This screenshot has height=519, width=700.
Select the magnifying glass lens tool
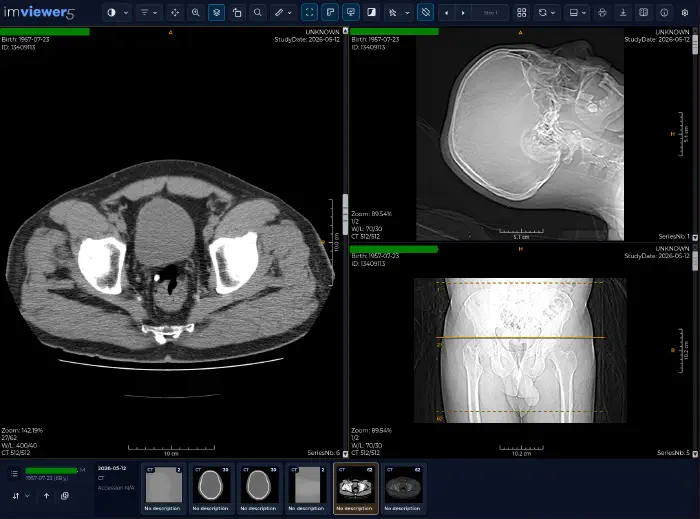258,12
